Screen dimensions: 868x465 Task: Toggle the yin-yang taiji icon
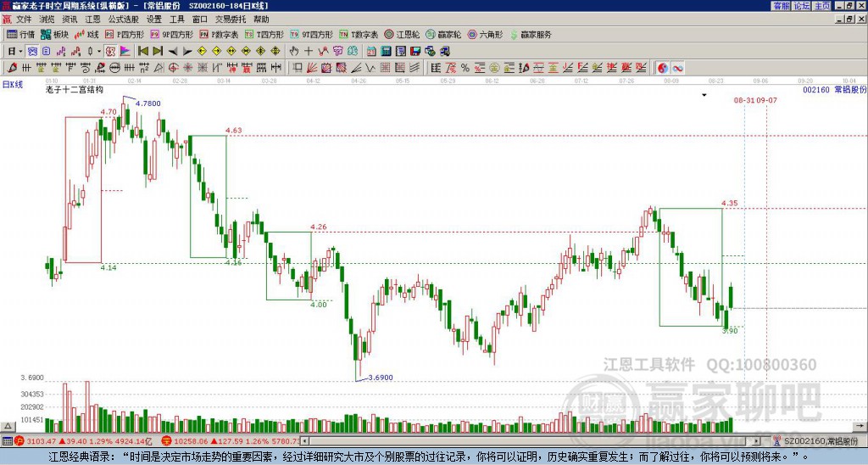(663, 68)
